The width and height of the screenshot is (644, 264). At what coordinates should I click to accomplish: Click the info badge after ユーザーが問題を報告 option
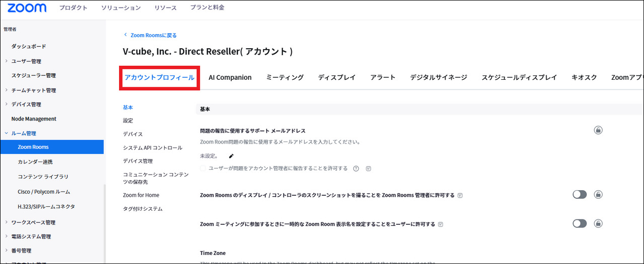[369, 169]
